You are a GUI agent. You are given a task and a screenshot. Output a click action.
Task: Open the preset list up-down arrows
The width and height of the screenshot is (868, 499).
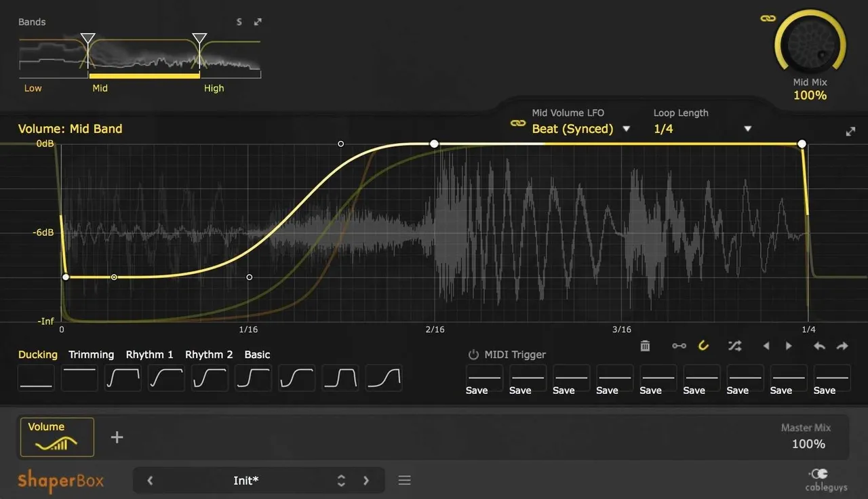click(x=341, y=481)
